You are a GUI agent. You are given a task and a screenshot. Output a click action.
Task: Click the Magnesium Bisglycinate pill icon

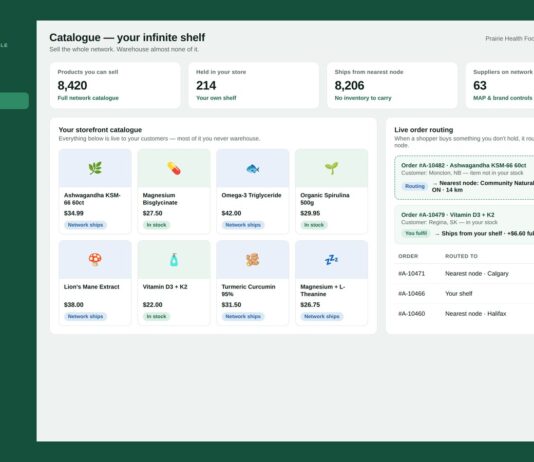click(x=174, y=168)
